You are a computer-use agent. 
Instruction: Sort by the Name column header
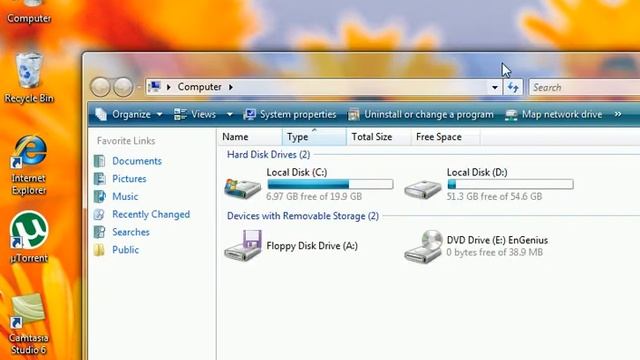point(249,137)
